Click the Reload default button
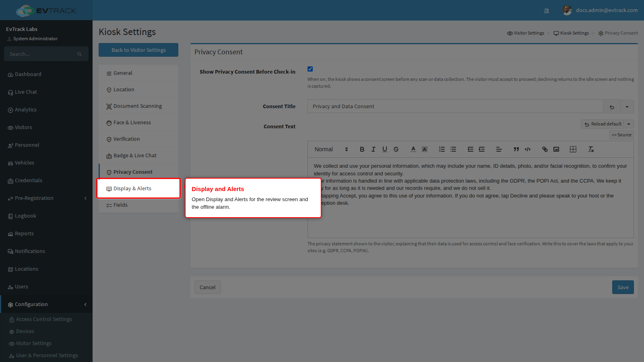The image size is (644, 362). [x=603, y=124]
